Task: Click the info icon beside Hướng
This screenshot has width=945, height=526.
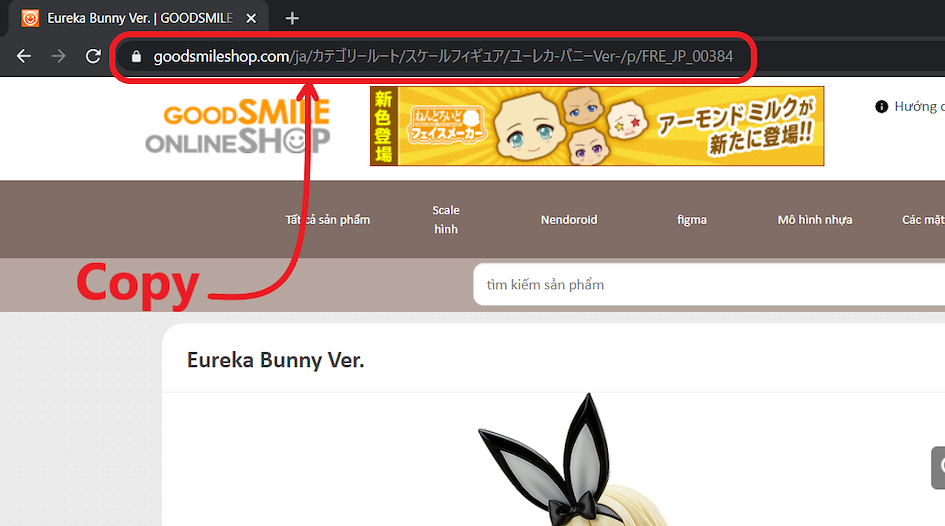Action: click(x=881, y=107)
